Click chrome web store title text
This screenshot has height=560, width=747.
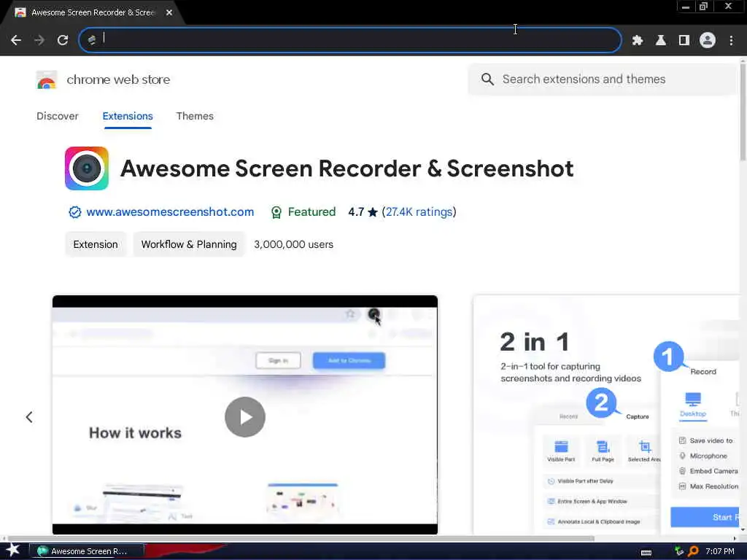point(118,79)
